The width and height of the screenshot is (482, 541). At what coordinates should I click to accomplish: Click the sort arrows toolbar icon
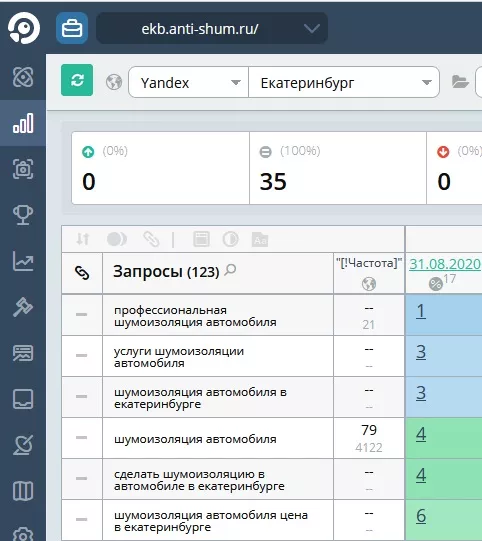pyautogui.click(x=83, y=239)
